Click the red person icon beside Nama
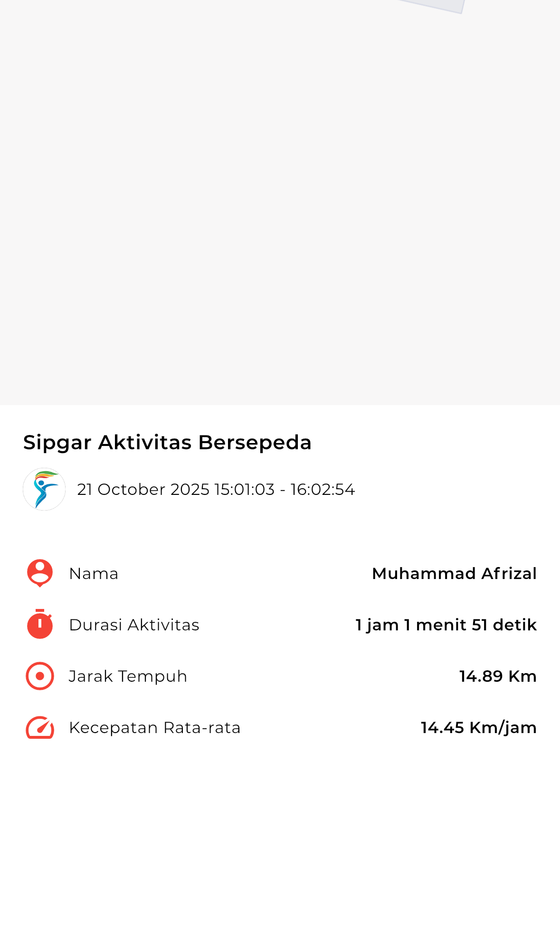Image resolution: width=560 pixels, height=937 pixels. [40, 573]
